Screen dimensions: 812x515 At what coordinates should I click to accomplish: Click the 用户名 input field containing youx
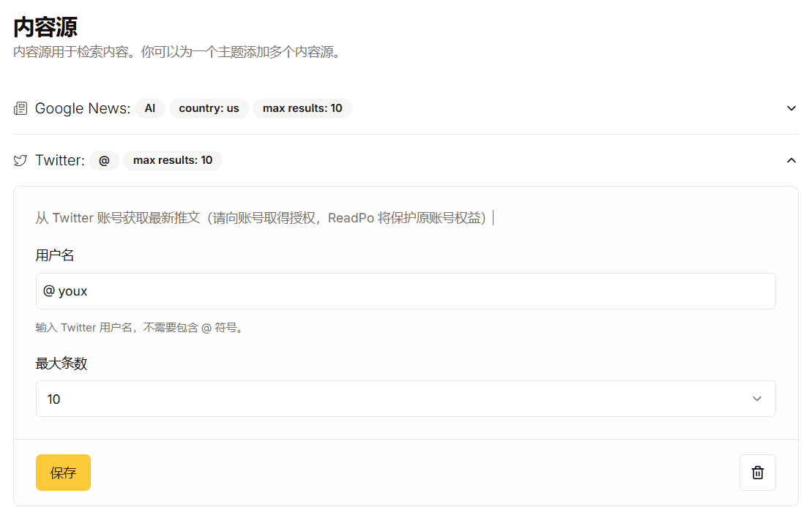[406, 291]
